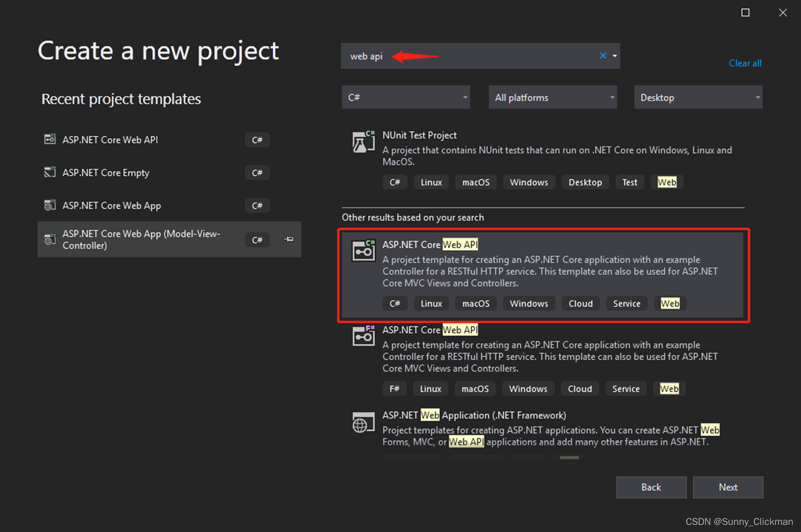The height and width of the screenshot is (532, 801).
Task: Click the ASP.NET Web Application (.NET Framework) icon
Action: pyautogui.click(x=363, y=423)
